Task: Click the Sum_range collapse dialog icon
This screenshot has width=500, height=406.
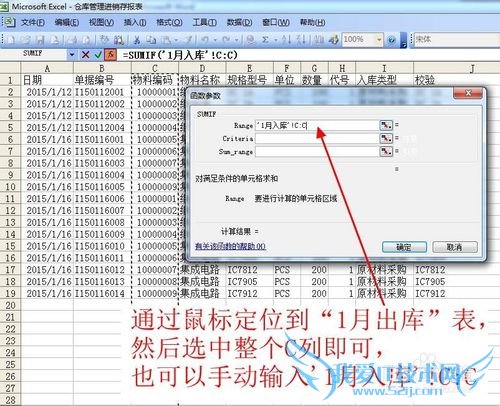Action: coord(386,152)
